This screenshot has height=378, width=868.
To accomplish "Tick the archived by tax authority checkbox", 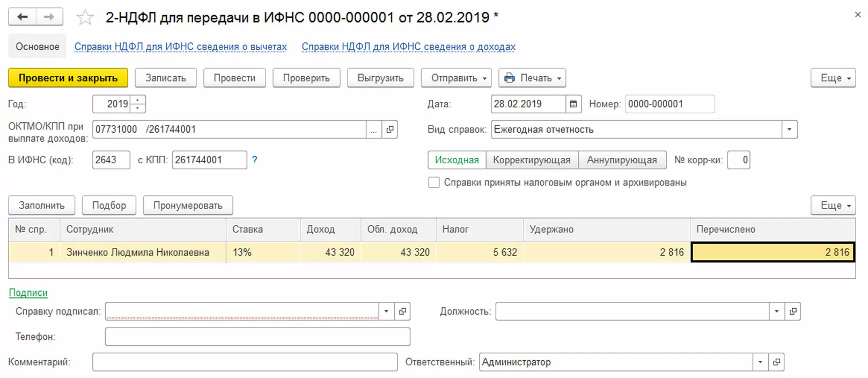I will pos(434,183).
